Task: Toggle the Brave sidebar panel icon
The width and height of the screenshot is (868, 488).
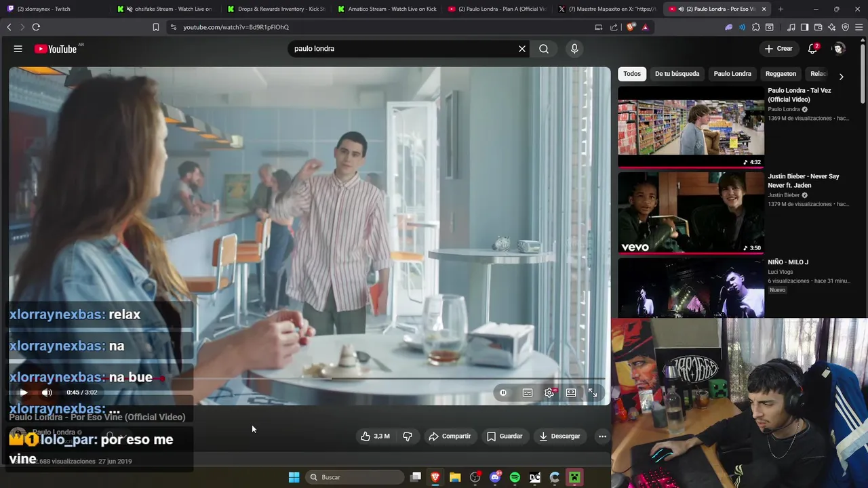Action: [x=804, y=27]
